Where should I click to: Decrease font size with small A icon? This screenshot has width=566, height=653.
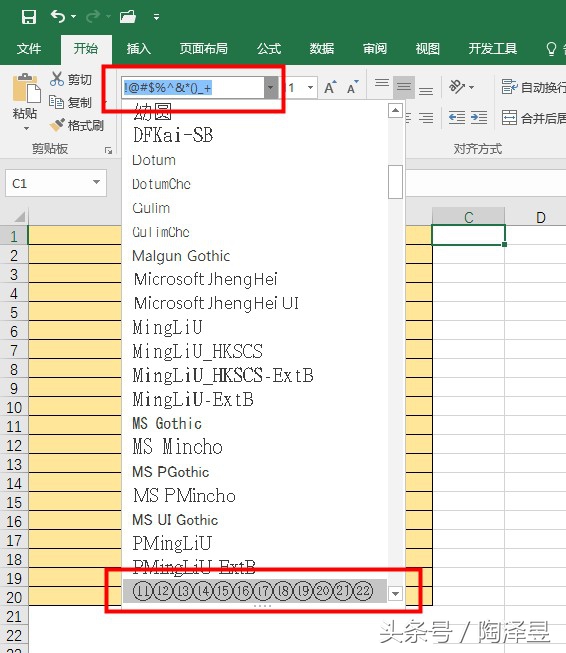[x=353, y=87]
